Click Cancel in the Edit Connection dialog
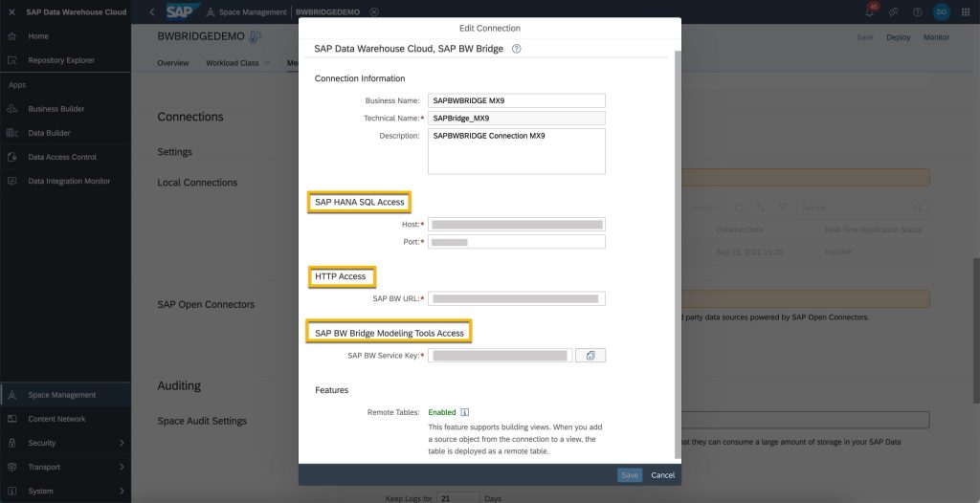 662,475
